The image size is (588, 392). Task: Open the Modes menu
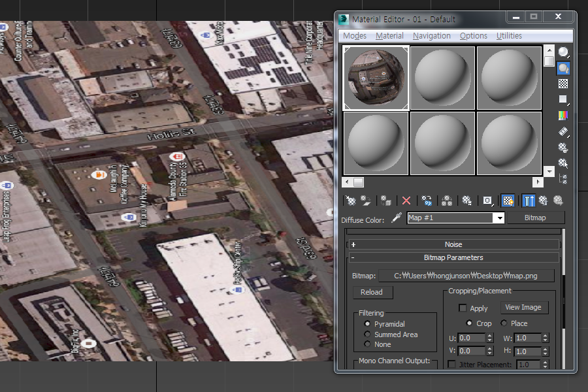coord(354,36)
